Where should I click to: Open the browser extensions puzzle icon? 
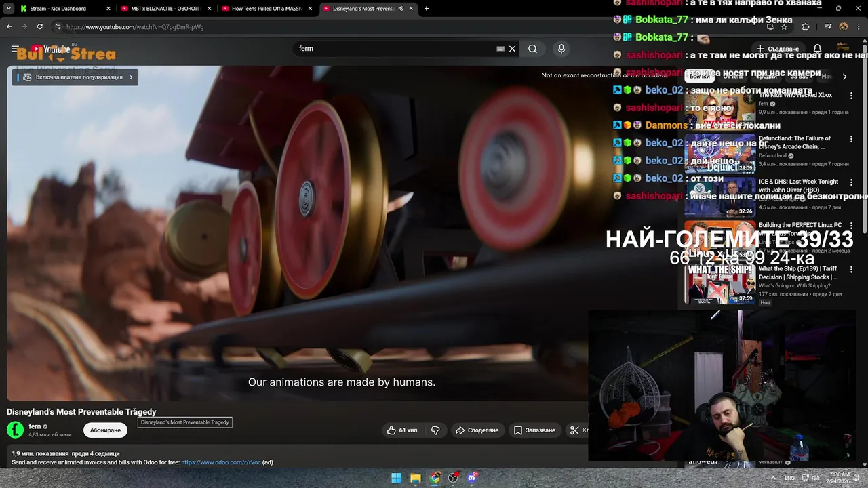[806, 27]
